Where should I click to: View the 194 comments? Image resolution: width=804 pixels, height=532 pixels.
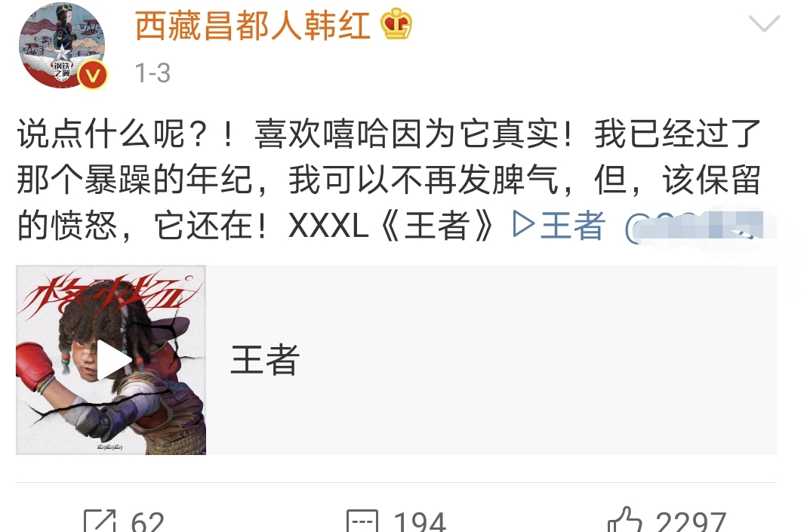click(420, 521)
